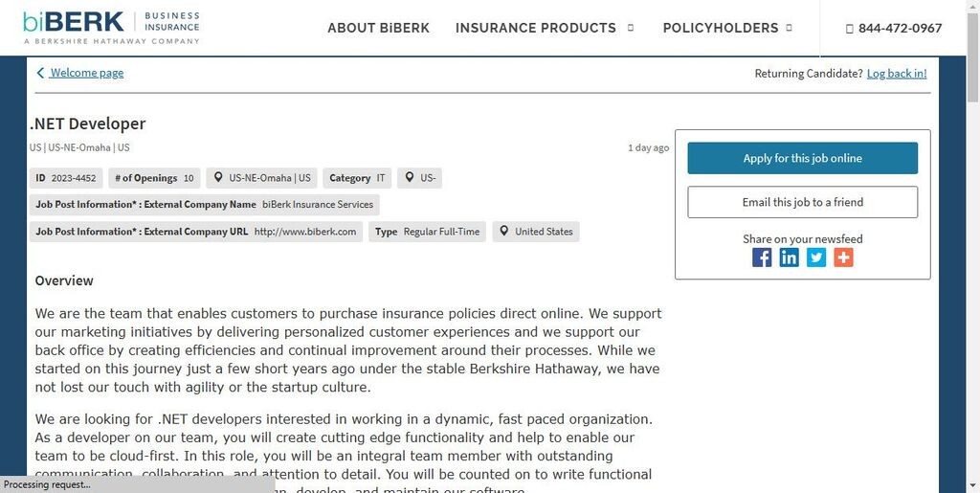Click location pin beside United States tag
The width and height of the screenshot is (980, 493).
click(503, 232)
